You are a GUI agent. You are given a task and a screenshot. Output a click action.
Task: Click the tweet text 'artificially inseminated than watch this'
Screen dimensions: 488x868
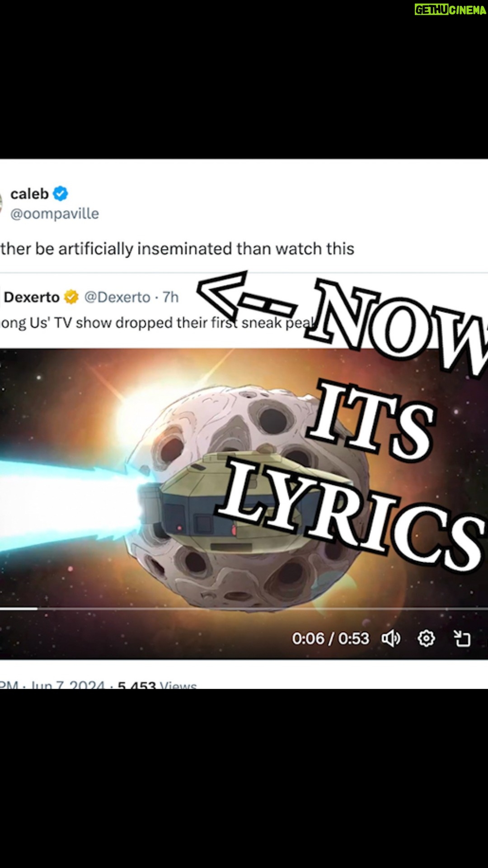click(177, 249)
